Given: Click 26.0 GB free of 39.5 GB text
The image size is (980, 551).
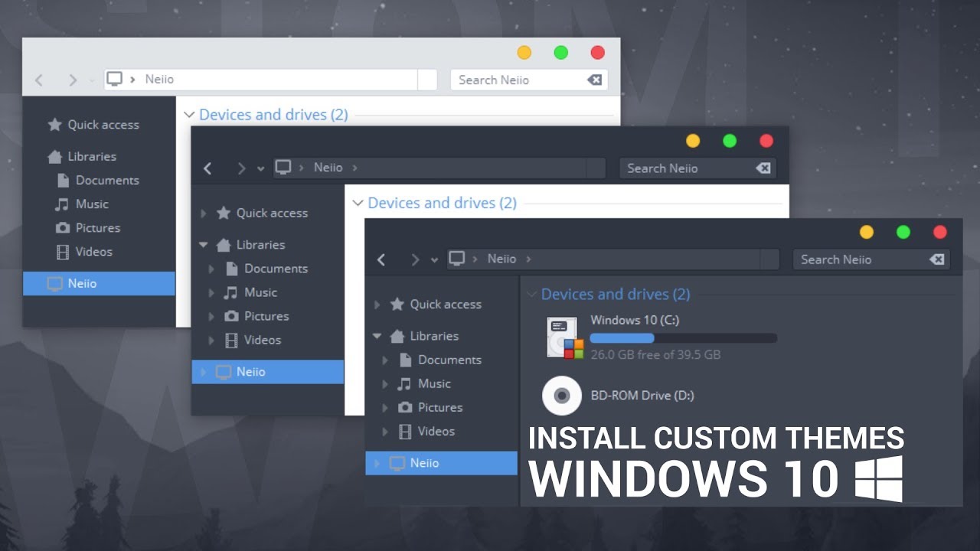Looking at the screenshot, I should [x=655, y=355].
